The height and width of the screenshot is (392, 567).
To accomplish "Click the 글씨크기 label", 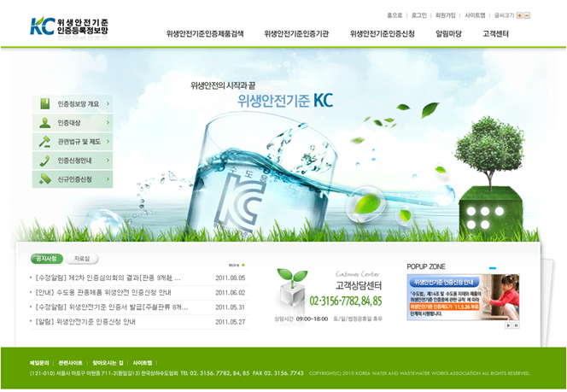I will (x=504, y=15).
